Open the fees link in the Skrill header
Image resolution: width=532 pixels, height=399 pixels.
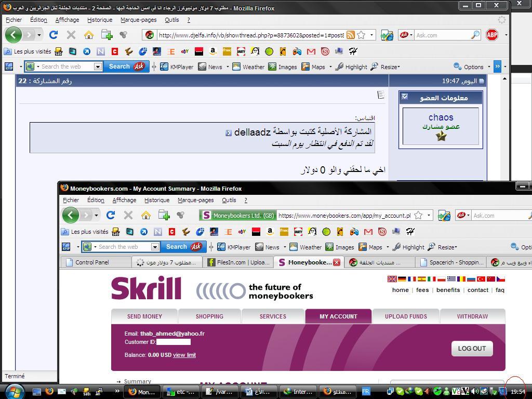click(x=422, y=290)
